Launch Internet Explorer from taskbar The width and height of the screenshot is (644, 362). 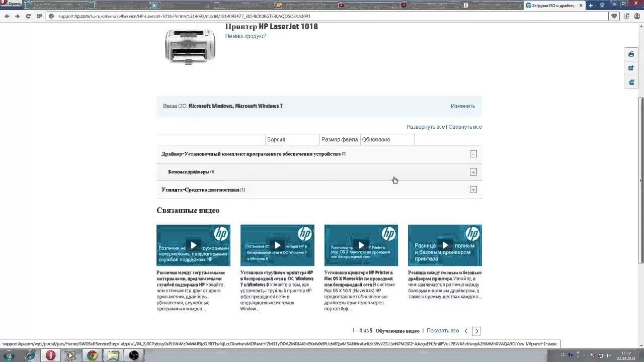coord(30,355)
